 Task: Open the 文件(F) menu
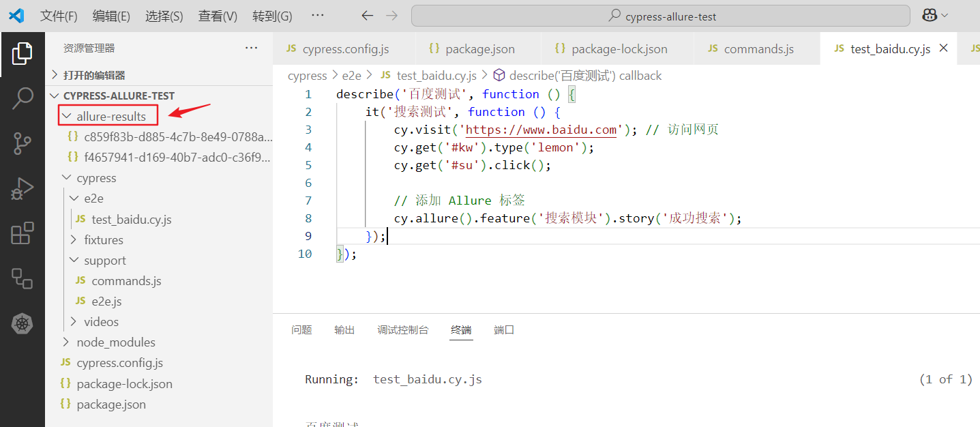pyautogui.click(x=59, y=16)
